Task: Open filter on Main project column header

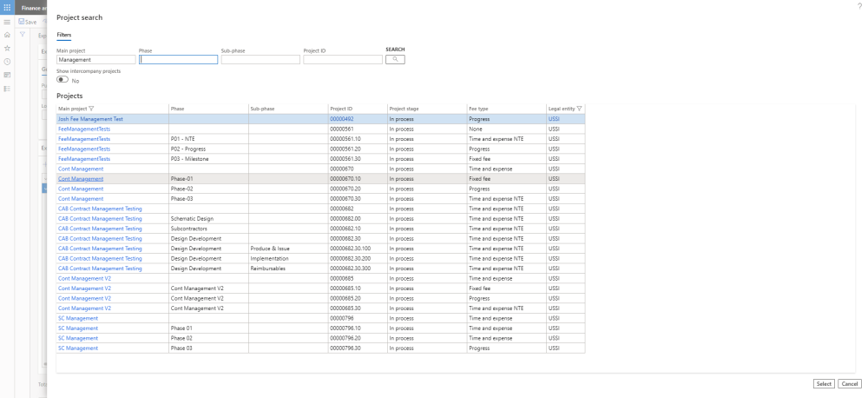Action: point(91,109)
